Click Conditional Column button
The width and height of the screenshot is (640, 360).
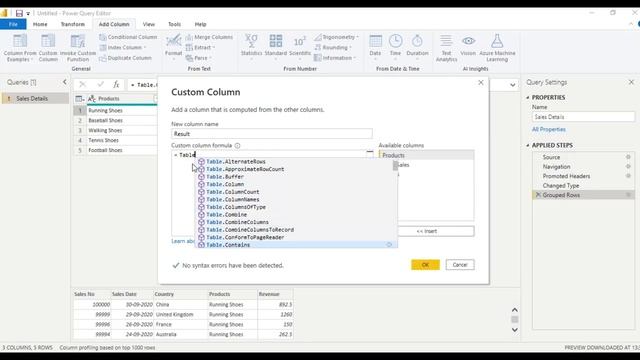tap(128, 37)
